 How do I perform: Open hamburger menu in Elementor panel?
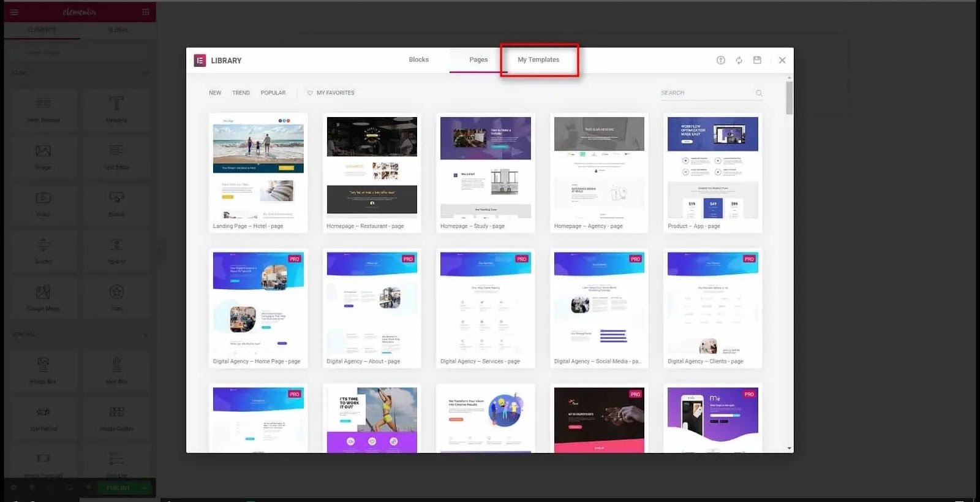point(14,12)
